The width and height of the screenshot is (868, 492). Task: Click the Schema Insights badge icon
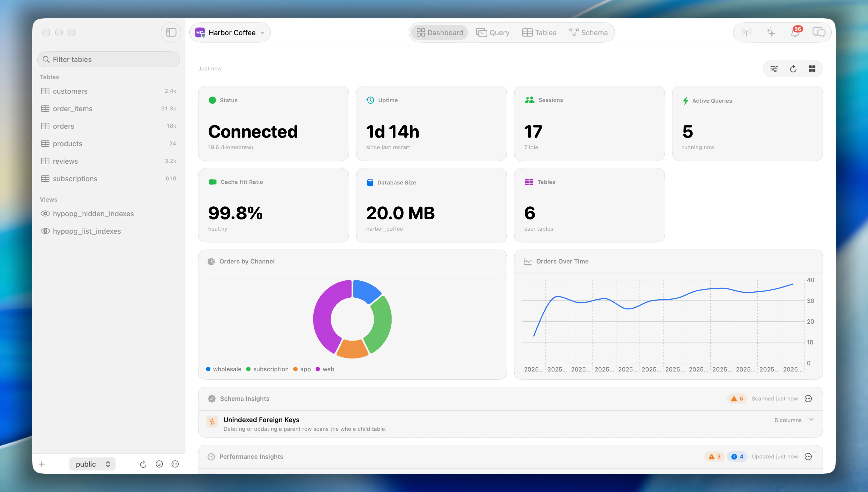pyautogui.click(x=212, y=399)
